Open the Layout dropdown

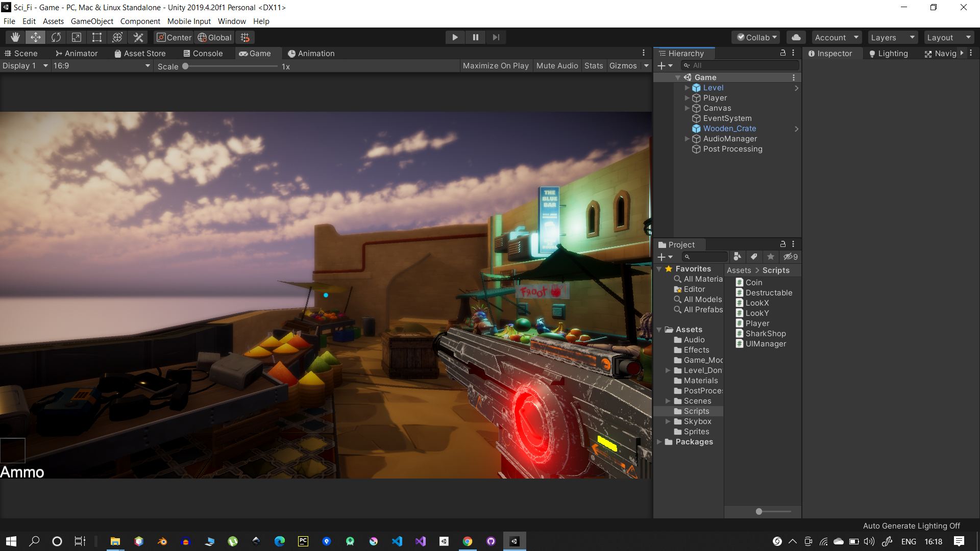tap(949, 37)
